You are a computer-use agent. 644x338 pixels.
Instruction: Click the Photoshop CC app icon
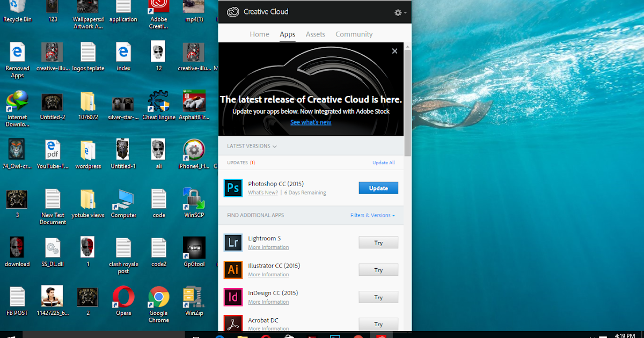[x=233, y=188]
